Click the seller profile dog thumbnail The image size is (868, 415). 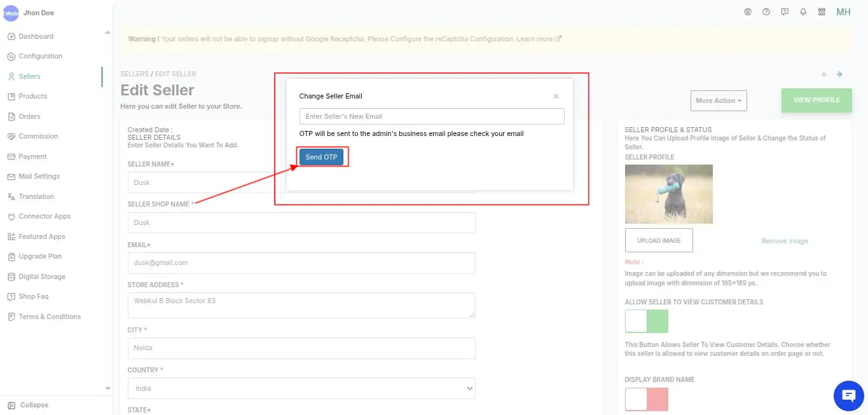tap(668, 194)
